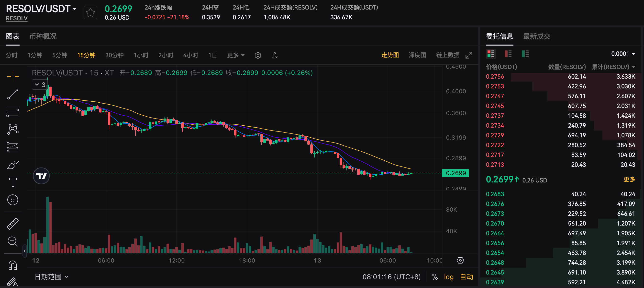Screen dimensions: 644x288
Task: Click bid price 0.2683 row
Action: click(560, 194)
